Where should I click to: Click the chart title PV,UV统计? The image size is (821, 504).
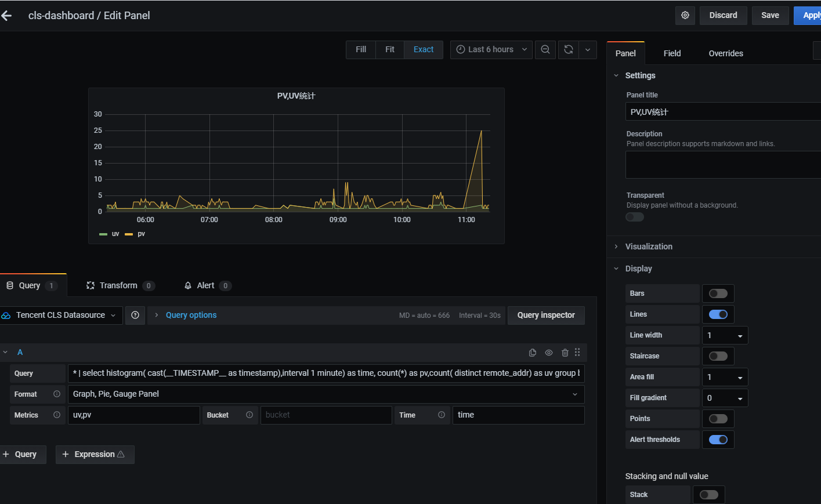point(296,96)
